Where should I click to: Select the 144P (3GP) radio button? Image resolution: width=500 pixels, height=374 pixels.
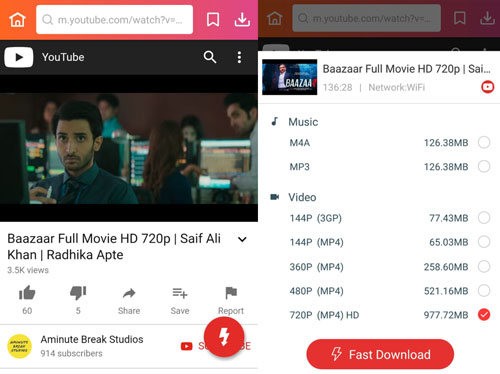484,218
